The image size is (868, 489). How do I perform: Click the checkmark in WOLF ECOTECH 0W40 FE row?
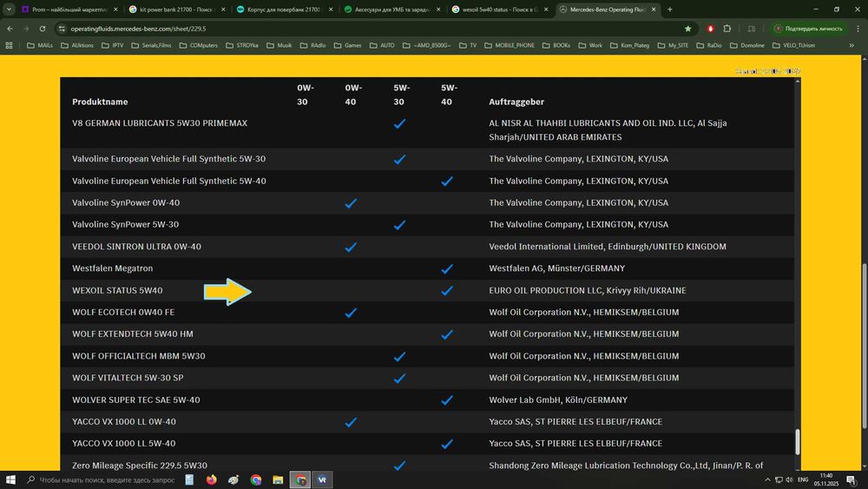[x=351, y=313]
